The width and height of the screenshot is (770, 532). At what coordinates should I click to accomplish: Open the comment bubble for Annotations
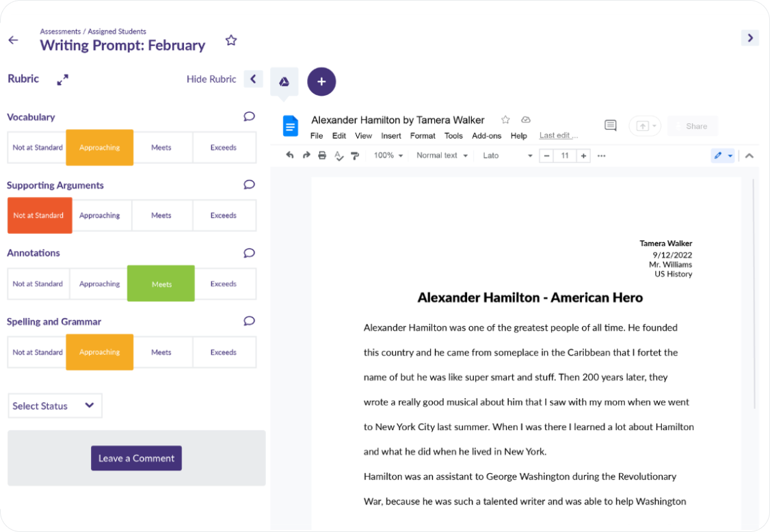coord(249,253)
